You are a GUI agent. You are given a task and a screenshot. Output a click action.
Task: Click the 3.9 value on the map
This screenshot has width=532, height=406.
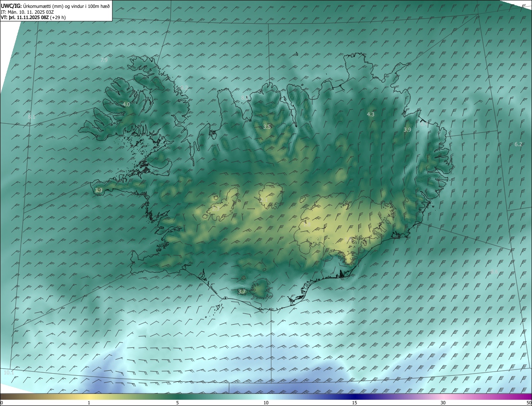coord(407,130)
